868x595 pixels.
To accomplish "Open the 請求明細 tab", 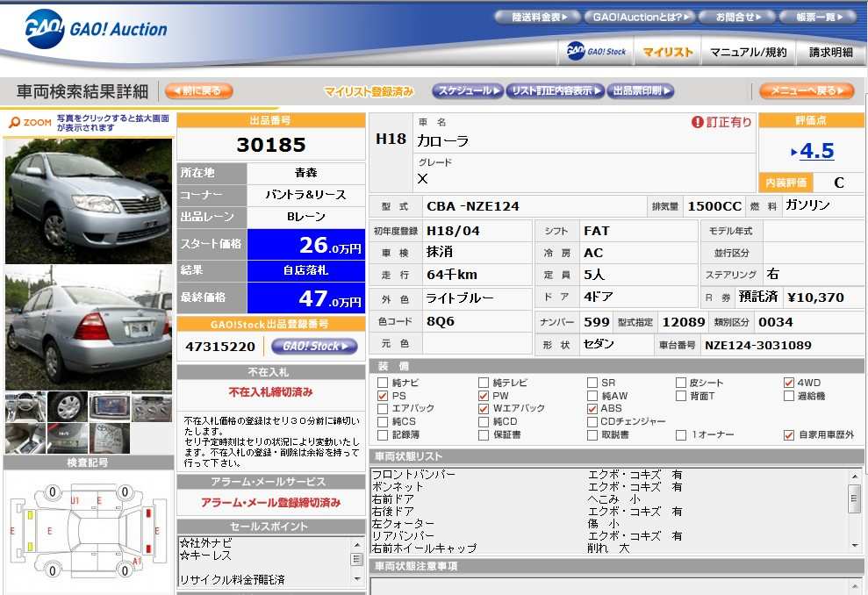I will pyautogui.click(x=830, y=52).
